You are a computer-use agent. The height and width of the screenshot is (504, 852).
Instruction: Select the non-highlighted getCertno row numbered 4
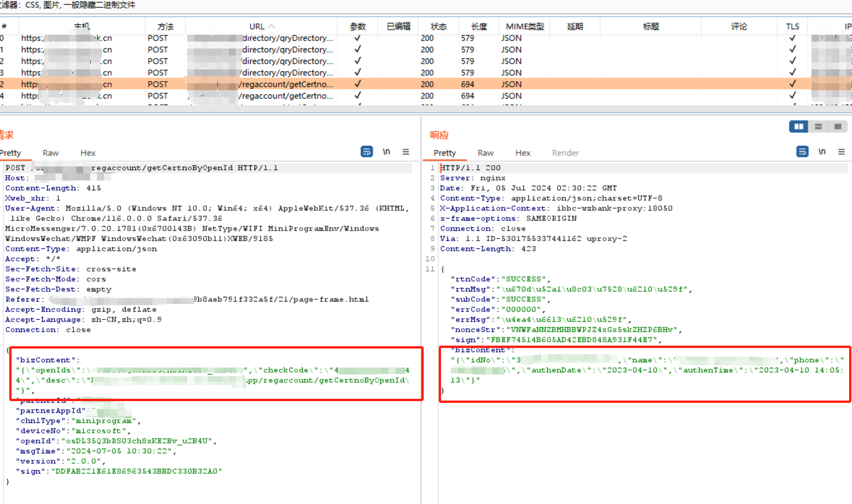pos(426,96)
